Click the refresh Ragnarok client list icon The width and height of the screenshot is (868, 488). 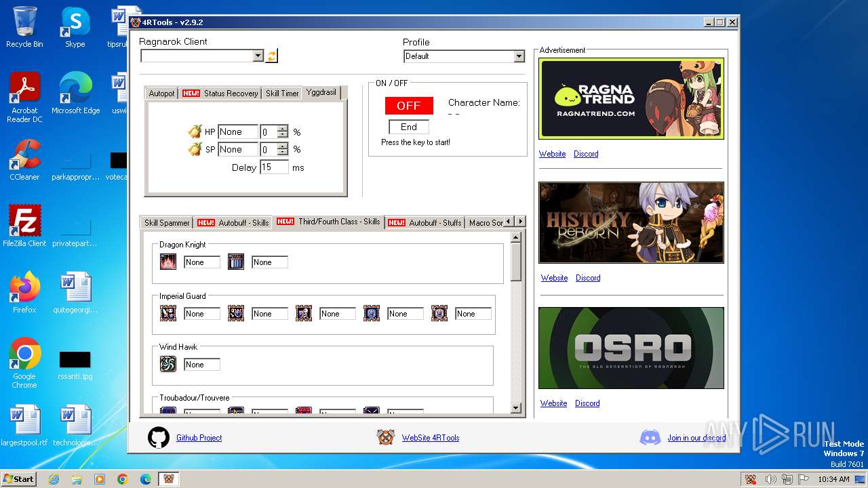click(x=271, y=56)
